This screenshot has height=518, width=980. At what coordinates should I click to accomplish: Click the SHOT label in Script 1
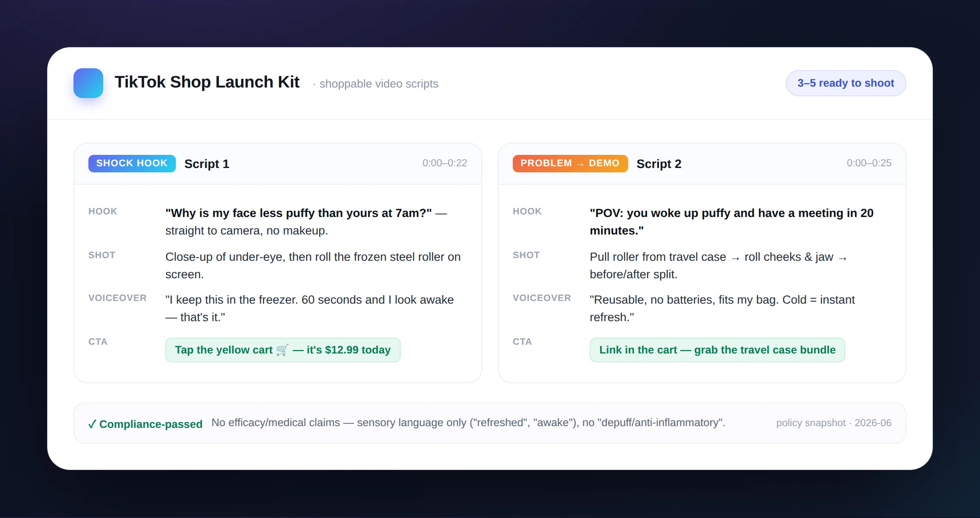point(102,255)
